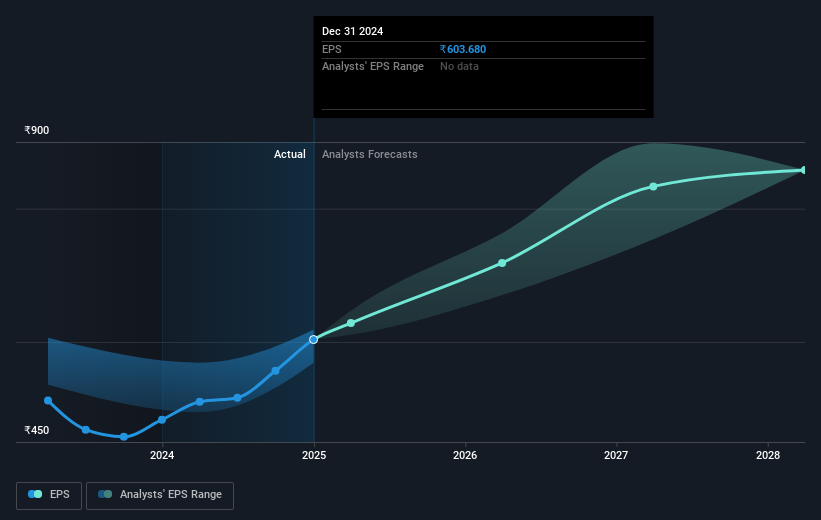
Task: Click the 2024 x-axis label
Action: tap(162, 455)
